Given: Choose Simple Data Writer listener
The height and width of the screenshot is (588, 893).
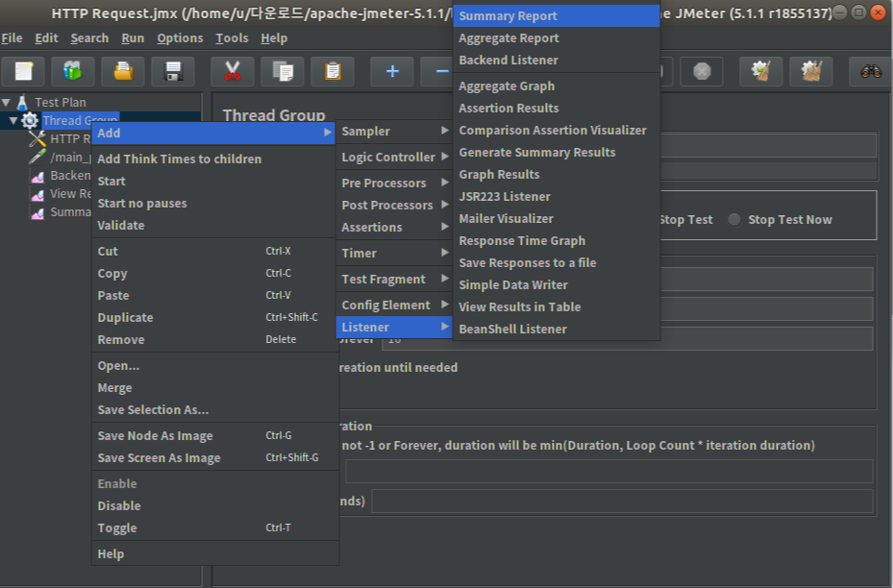Looking at the screenshot, I should click(557, 284).
